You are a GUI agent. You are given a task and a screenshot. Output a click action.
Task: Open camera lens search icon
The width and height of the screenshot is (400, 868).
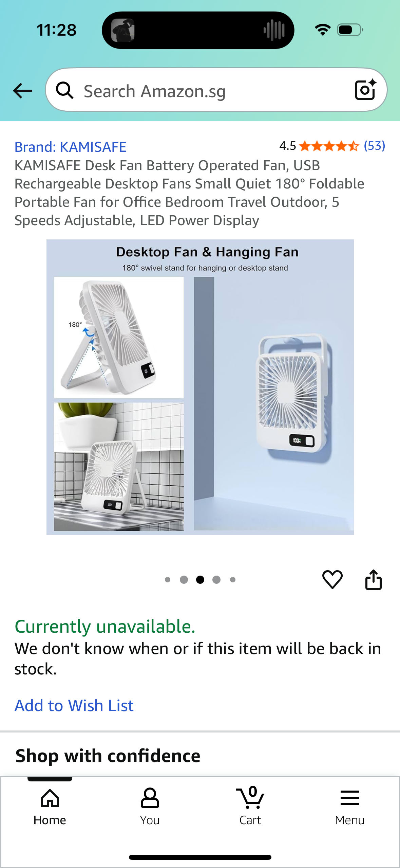[x=365, y=90]
